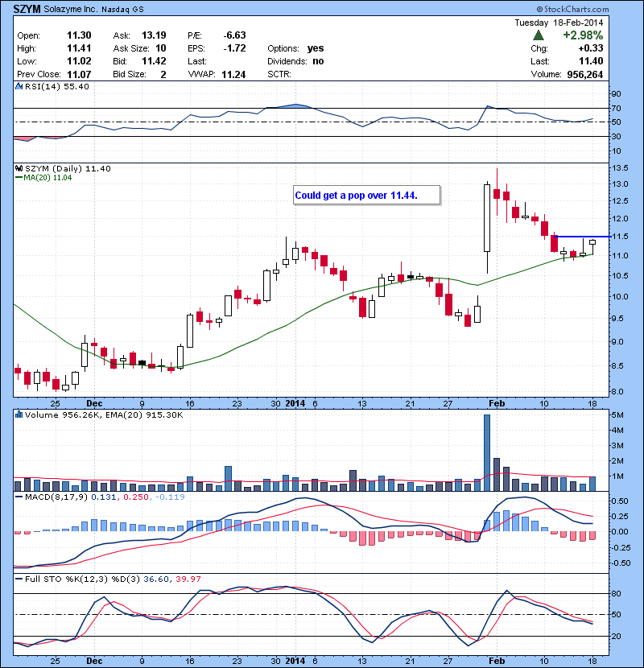Image resolution: width=644 pixels, height=668 pixels.
Task: Click the green up-triangle change indicator
Action: pyautogui.click(x=539, y=35)
